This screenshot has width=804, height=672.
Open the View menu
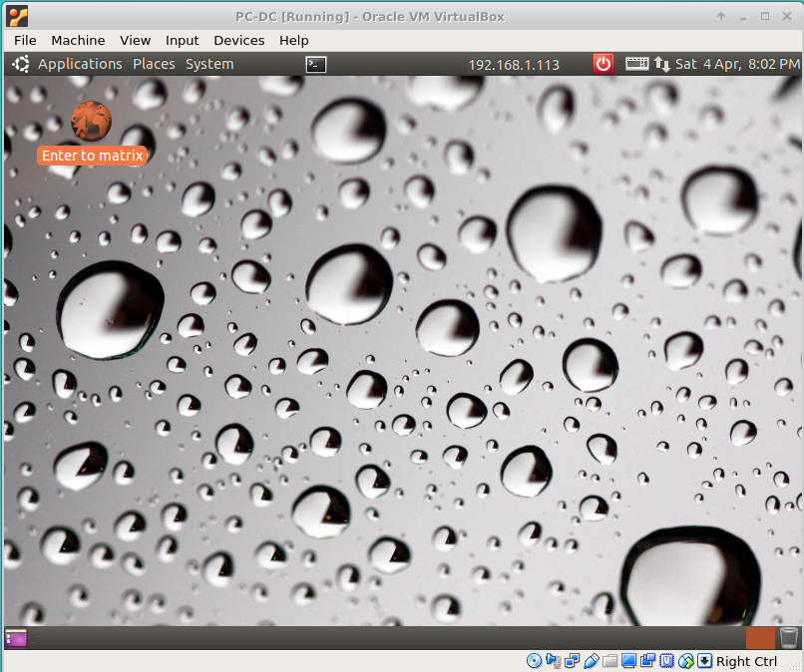point(136,41)
